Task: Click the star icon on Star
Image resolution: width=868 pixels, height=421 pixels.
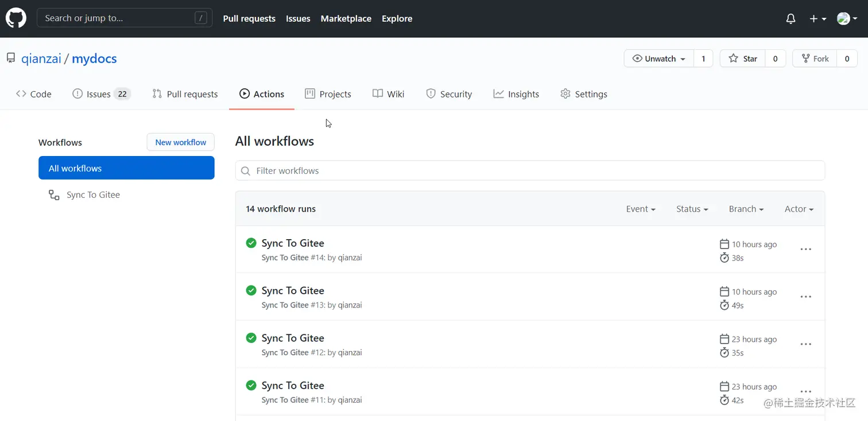Action: pyautogui.click(x=733, y=59)
